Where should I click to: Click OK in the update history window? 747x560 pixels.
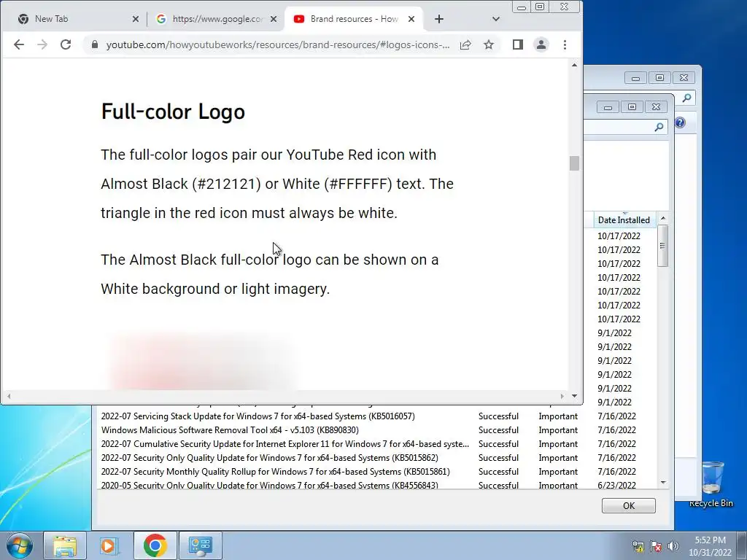tap(628, 506)
